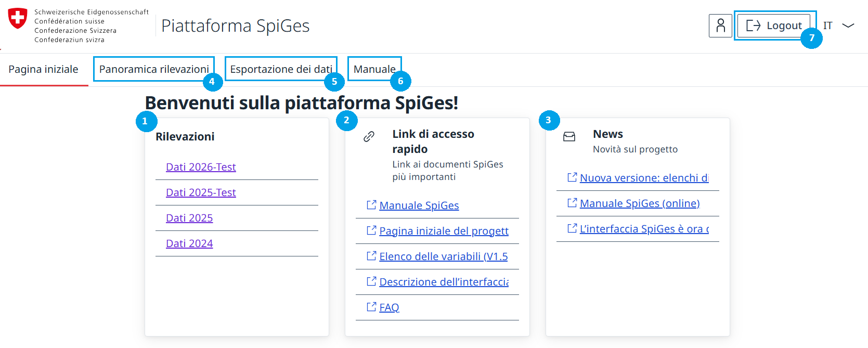Click the inbox icon beside News
Viewport: 868px width, 348px height.
[569, 137]
